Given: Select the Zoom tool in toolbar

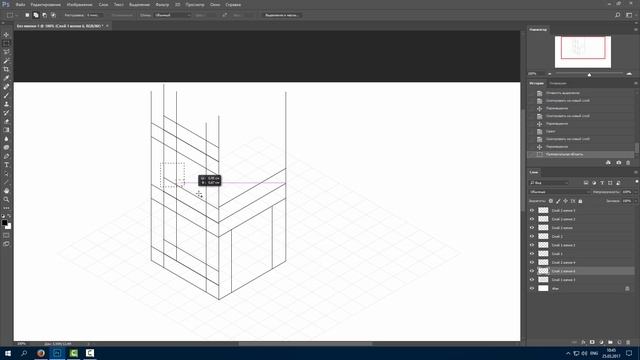Looking at the screenshot, I should tap(6, 199).
